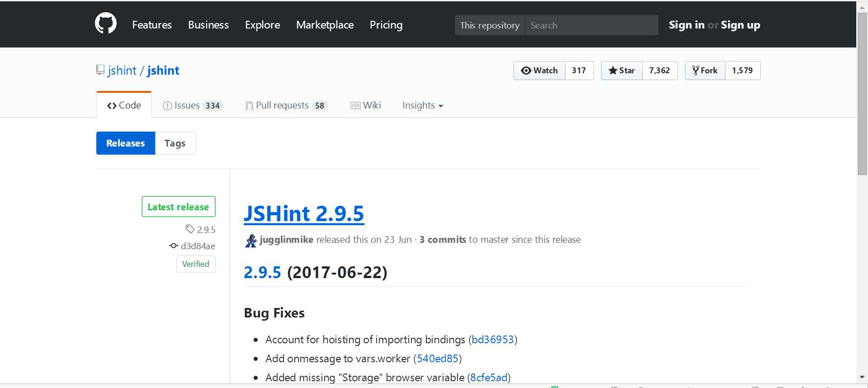Open the bold jshint repository link

pyautogui.click(x=163, y=71)
